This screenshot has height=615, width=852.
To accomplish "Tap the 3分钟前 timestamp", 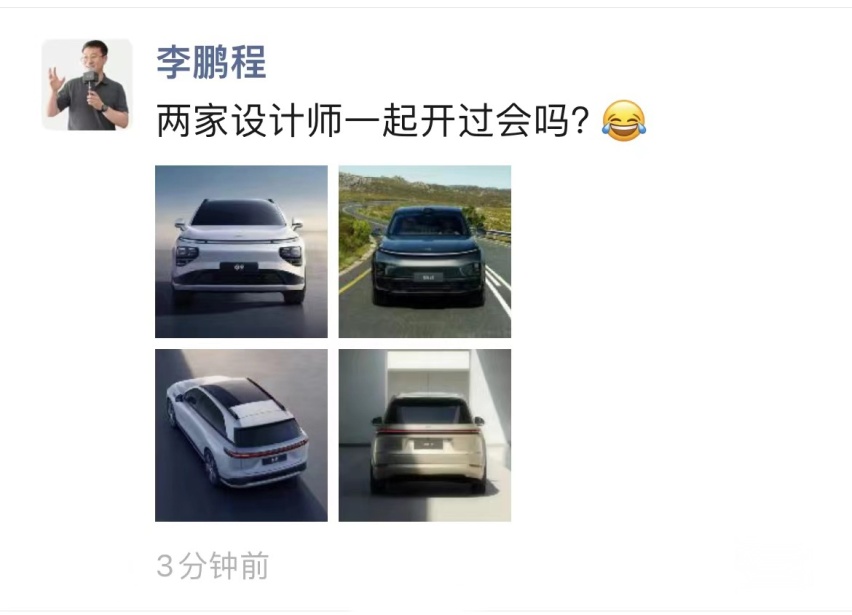I will [213, 566].
